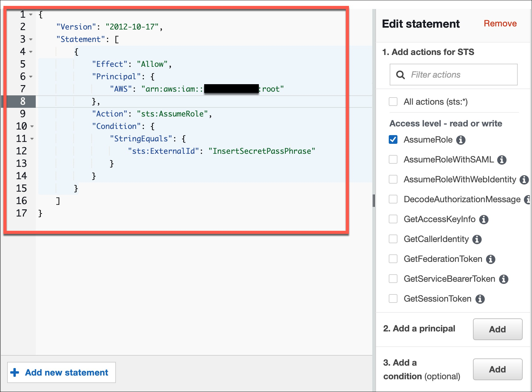Click Add button for principal

pos(498,329)
